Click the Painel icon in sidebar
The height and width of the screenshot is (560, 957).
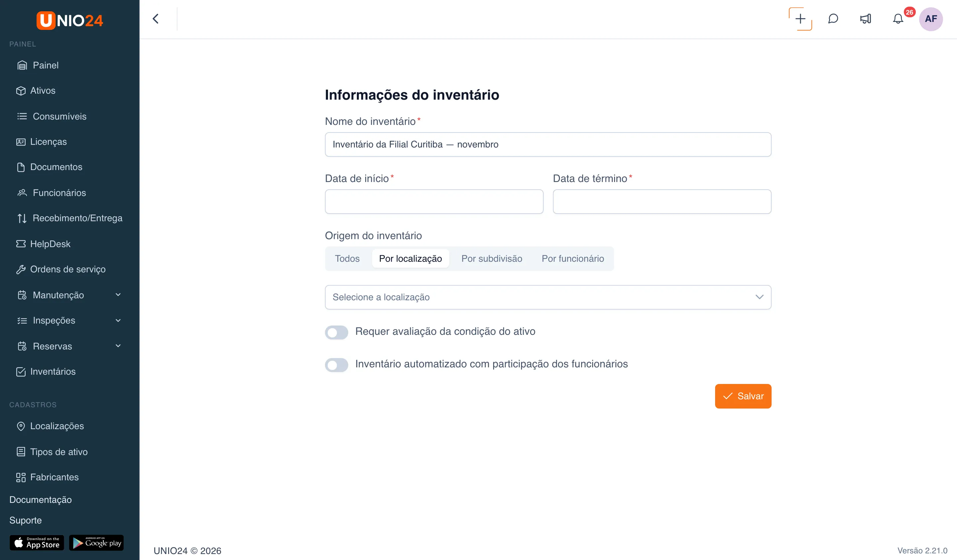(22, 65)
